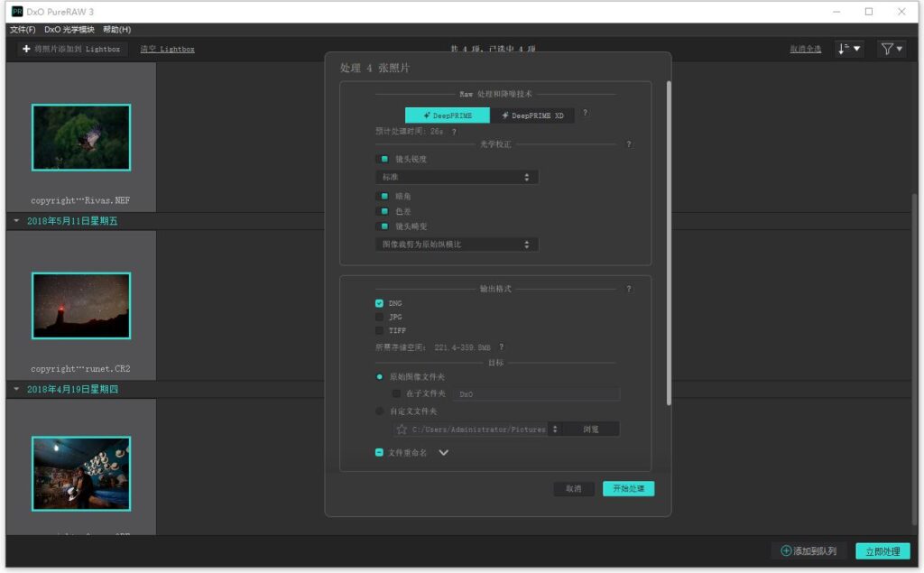Open help for 输出格式 section

629,289
